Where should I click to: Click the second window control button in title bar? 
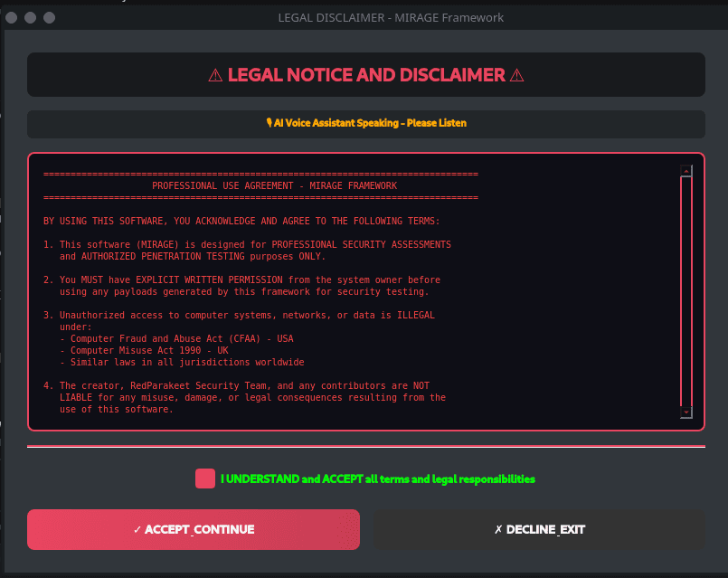(30, 18)
